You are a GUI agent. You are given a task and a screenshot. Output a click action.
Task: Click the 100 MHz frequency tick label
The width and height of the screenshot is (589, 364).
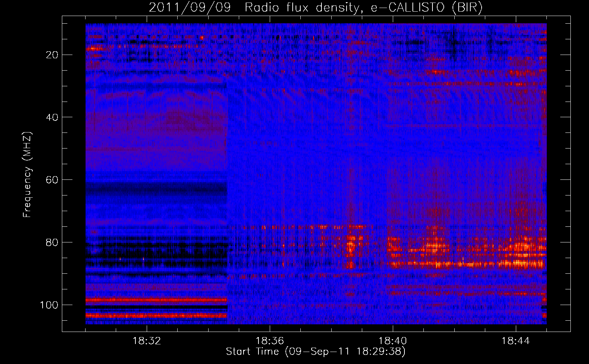(49, 305)
